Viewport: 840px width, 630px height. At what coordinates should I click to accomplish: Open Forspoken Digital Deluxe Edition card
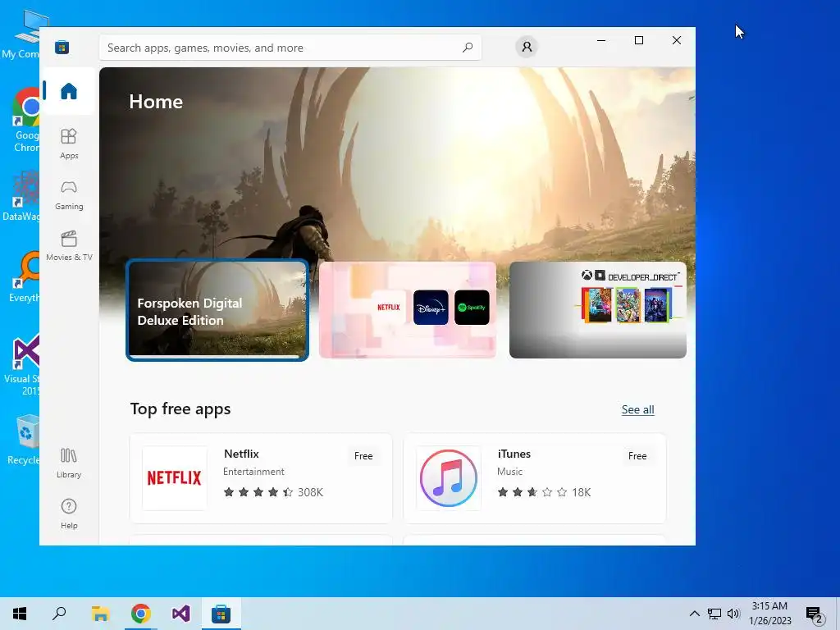(x=217, y=309)
